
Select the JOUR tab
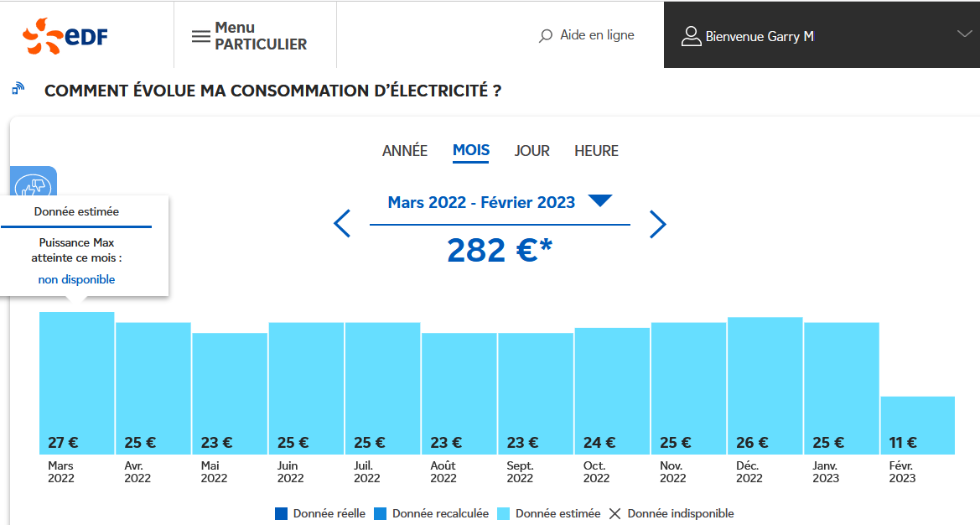point(532,151)
